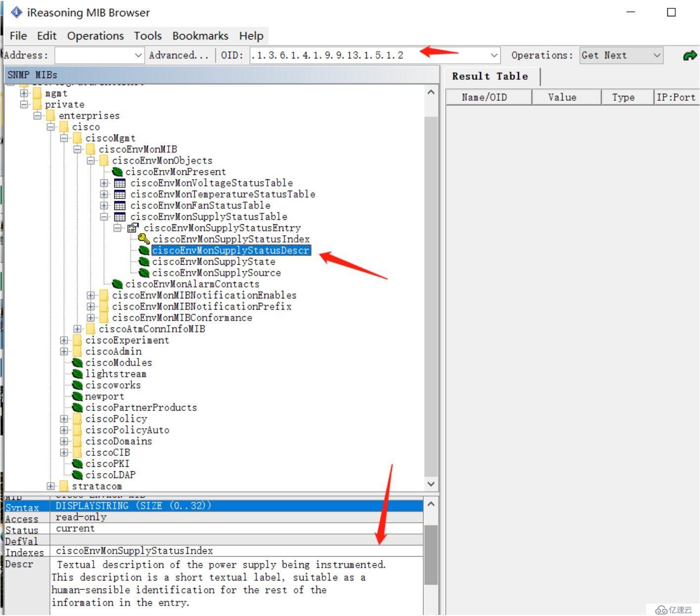700x616 pixels.
Task: Open the OID history dropdown arrow
Action: coord(494,55)
